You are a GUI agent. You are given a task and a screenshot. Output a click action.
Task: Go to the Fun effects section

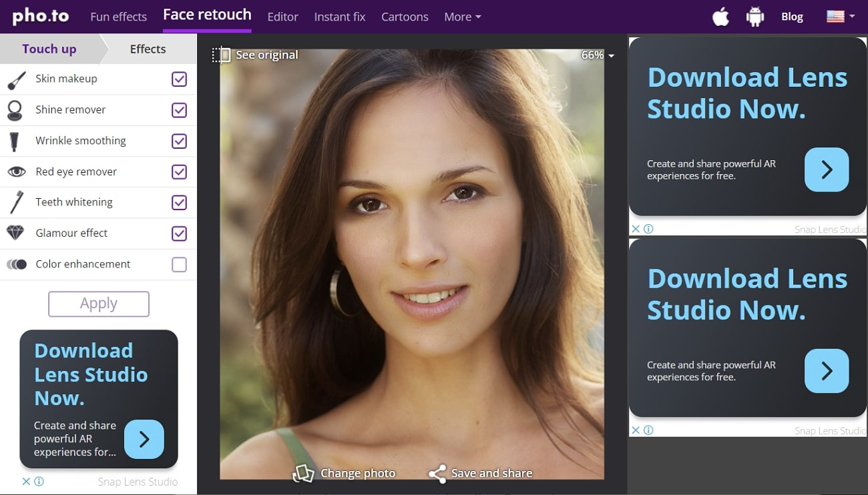coord(119,17)
